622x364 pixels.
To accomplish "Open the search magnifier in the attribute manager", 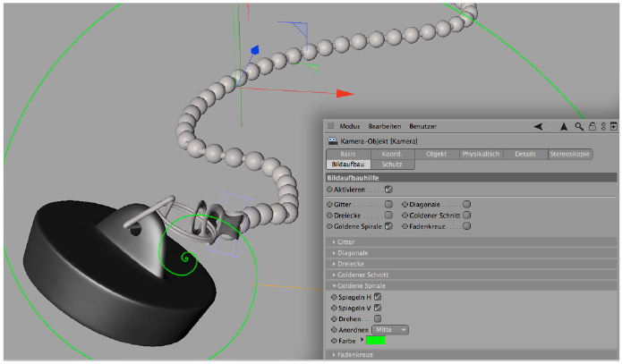I will tap(580, 127).
